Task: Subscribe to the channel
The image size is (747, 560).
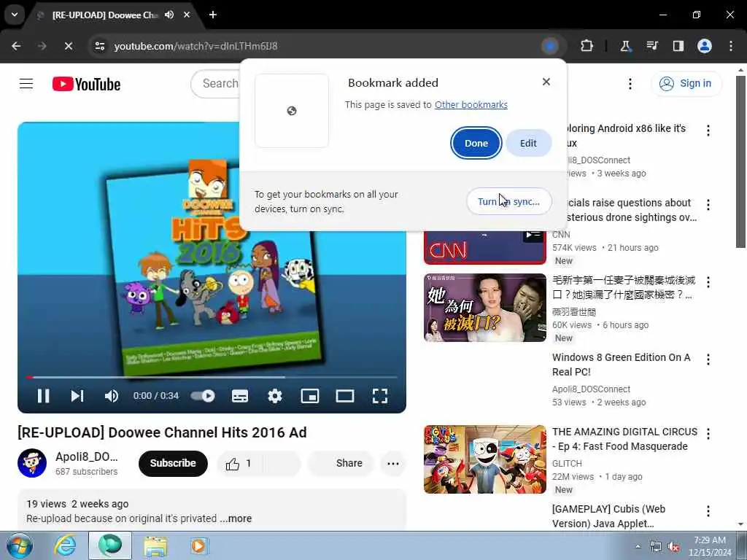Action: [x=173, y=463]
